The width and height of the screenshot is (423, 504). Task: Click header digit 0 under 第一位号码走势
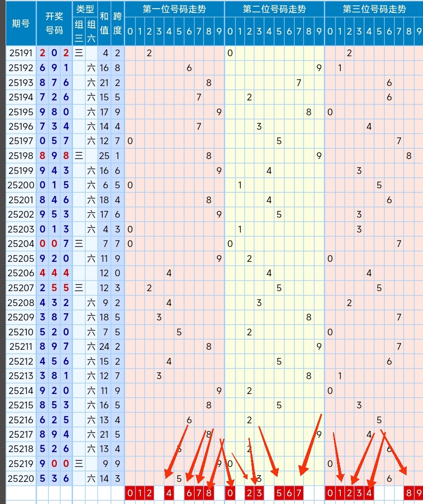tap(130, 31)
